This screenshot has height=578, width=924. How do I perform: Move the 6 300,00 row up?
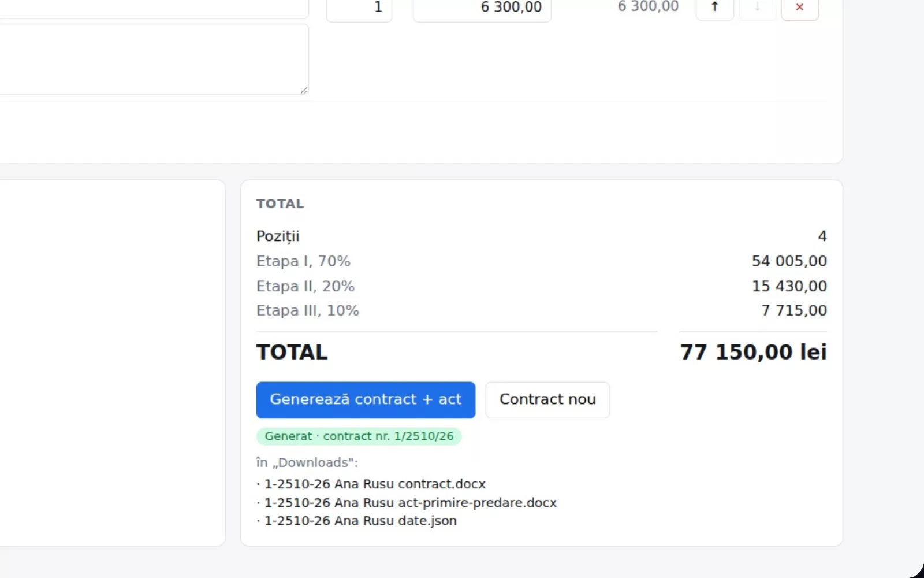click(x=714, y=8)
